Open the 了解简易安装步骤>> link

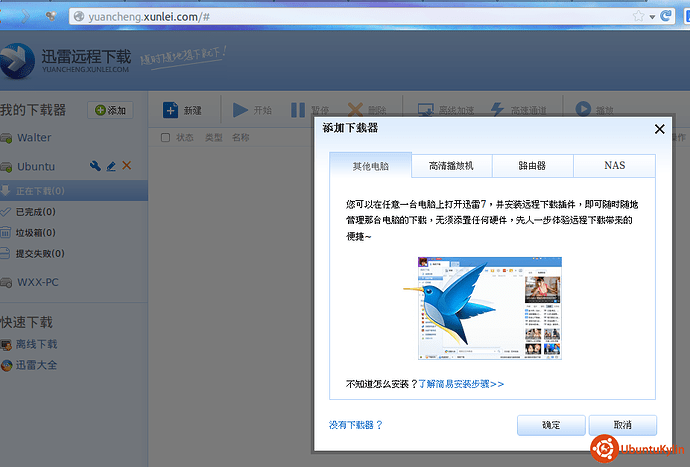pos(461,384)
